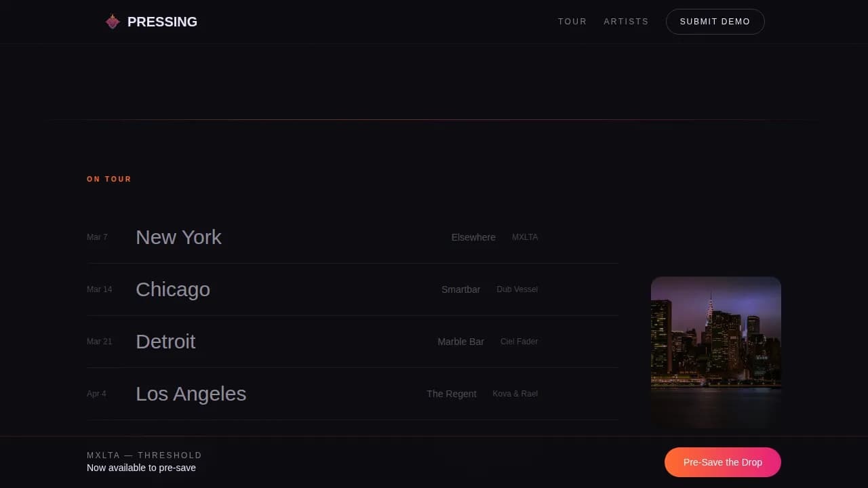
Task: Click the Pre-Save the Drop button
Action: point(723,462)
